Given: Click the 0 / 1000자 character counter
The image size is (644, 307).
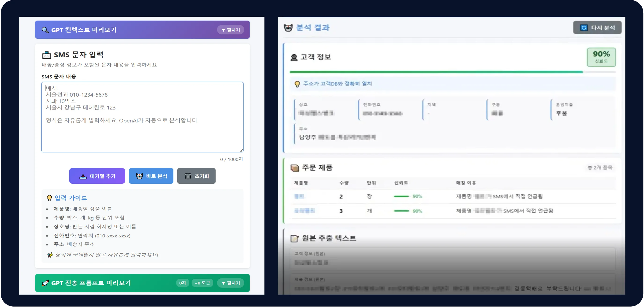Looking at the screenshot, I should pyautogui.click(x=232, y=160).
